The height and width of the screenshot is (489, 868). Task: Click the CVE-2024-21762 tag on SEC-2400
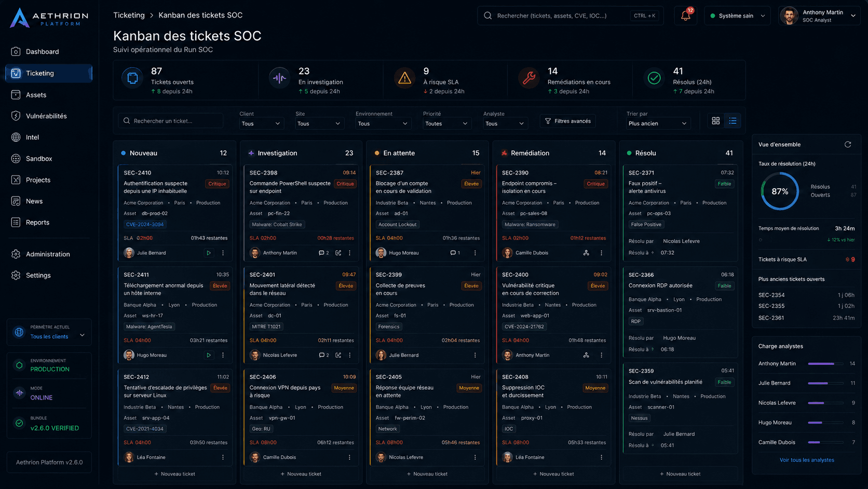(x=524, y=327)
